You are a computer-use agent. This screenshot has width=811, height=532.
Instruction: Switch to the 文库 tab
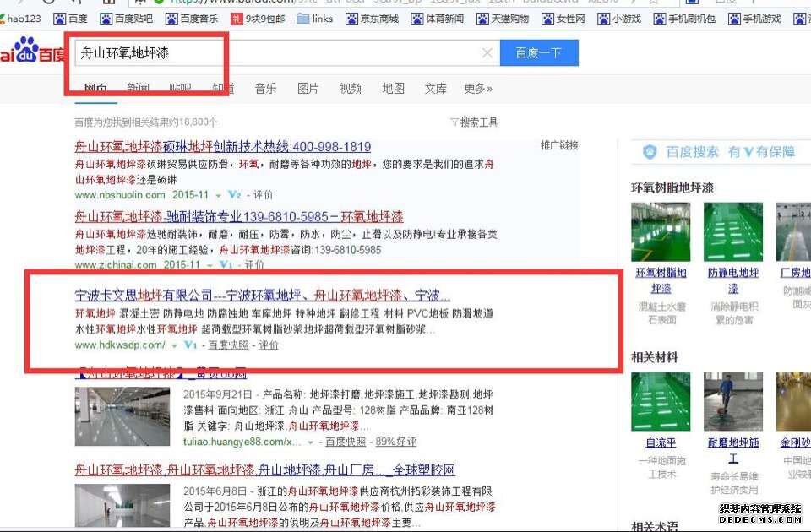pyautogui.click(x=436, y=89)
